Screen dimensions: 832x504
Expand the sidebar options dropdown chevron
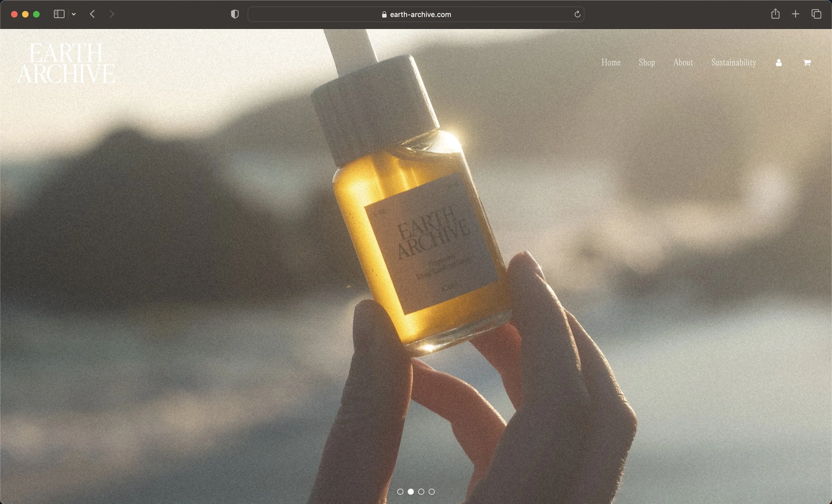[x=74, y=14]
